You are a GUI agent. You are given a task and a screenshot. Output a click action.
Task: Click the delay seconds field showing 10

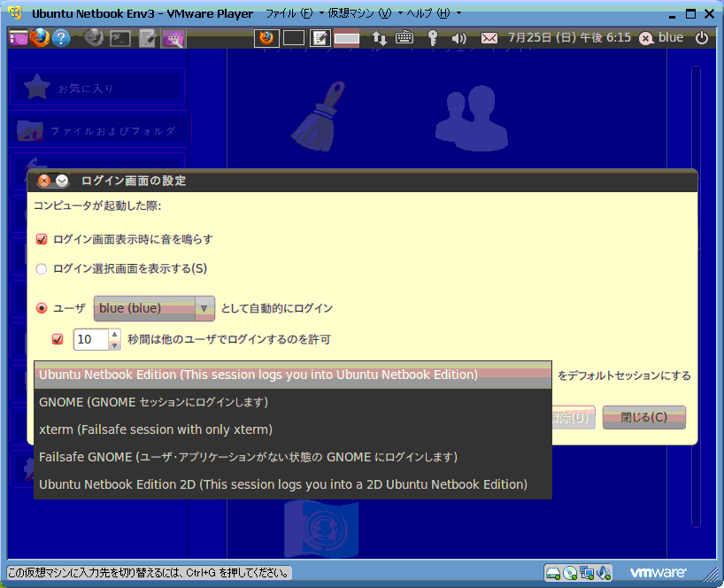point(91,339)
